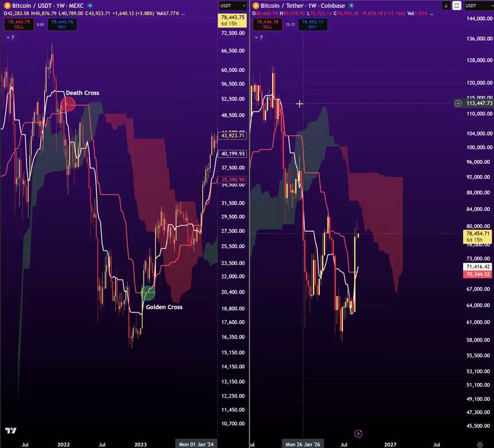This screenshot has height=448, width=494.
Task: Click the BUY 78,452.11 button on Coinbase chart
Action: click(313, 24)
